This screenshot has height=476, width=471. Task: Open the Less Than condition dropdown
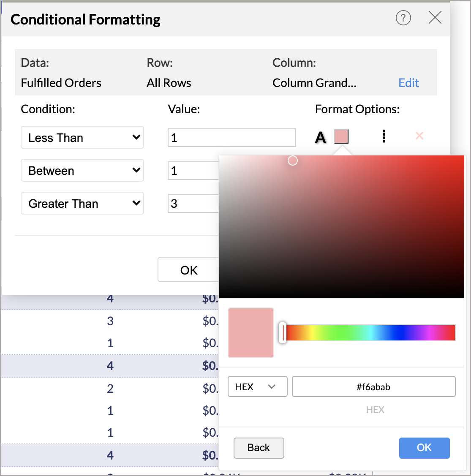point(82,138)
